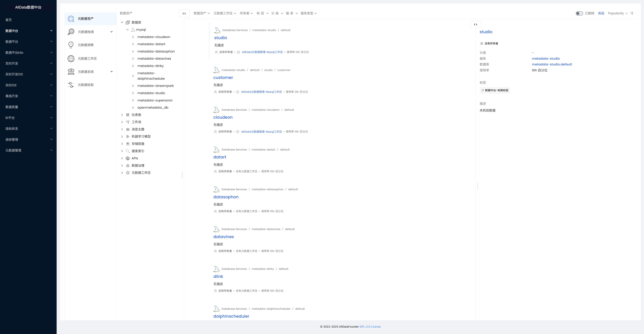Click the owner icon in details panel
Screen dimensions: 644x334
[x=482, y=44]
